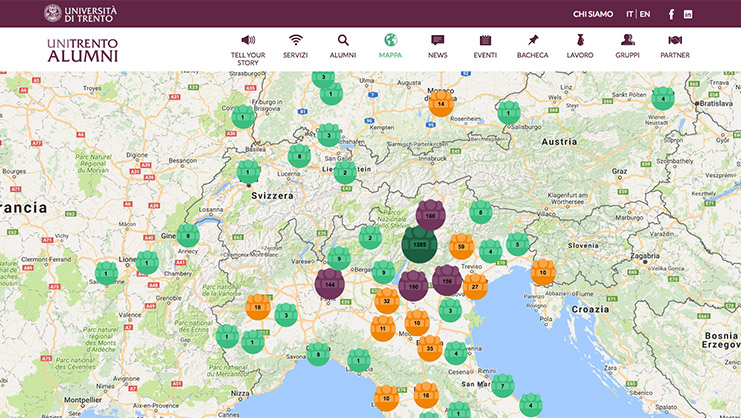Open the CHI SIAMO link
Screen dimensions: 741x418
pyautogui.click(x=593, y=14)
